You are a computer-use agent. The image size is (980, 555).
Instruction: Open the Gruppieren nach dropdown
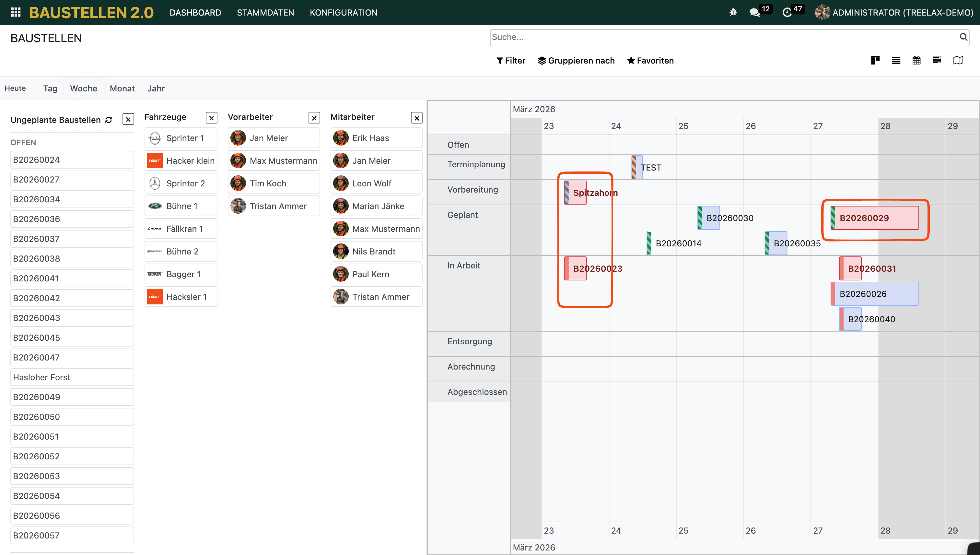click(576, 61)
